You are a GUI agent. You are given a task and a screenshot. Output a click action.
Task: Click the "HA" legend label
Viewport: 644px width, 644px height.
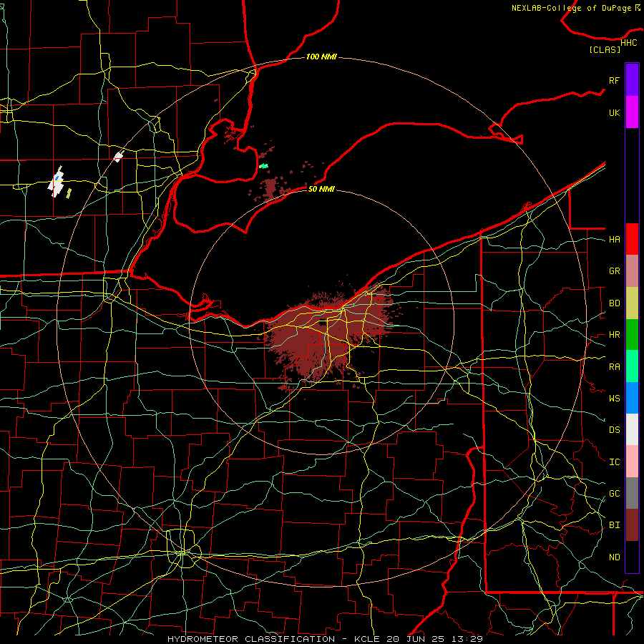point(614,239)
